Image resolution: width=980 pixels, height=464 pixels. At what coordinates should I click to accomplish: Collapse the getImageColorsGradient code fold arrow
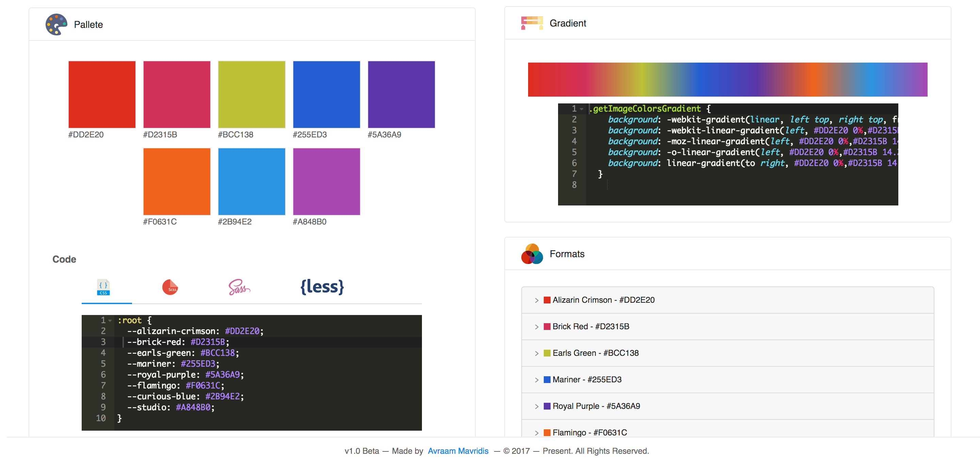point(582,109)
